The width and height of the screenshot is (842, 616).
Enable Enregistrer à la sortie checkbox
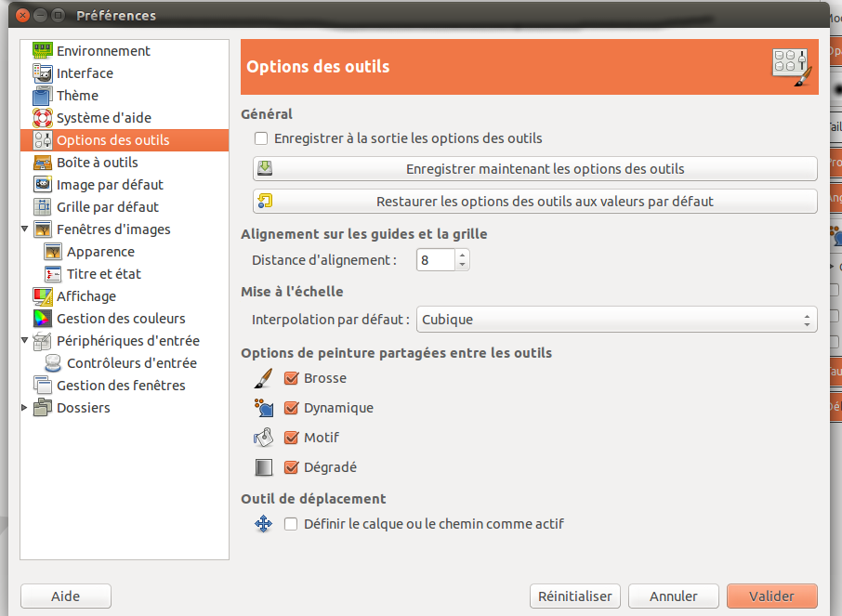pos(261,138)
